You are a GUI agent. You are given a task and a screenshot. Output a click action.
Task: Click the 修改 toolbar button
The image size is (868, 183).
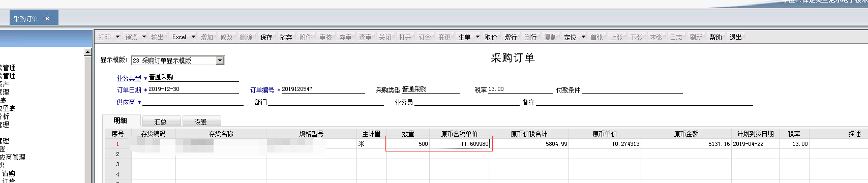pos(227,37)
